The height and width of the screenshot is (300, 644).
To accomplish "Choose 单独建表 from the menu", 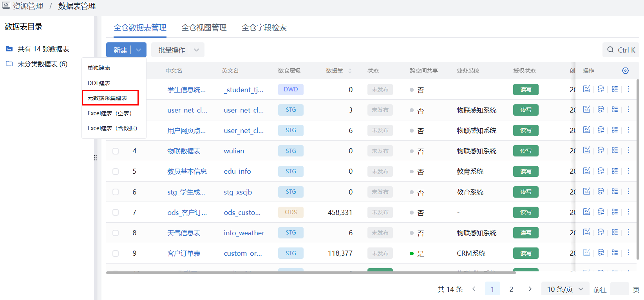I will (114, 68).
